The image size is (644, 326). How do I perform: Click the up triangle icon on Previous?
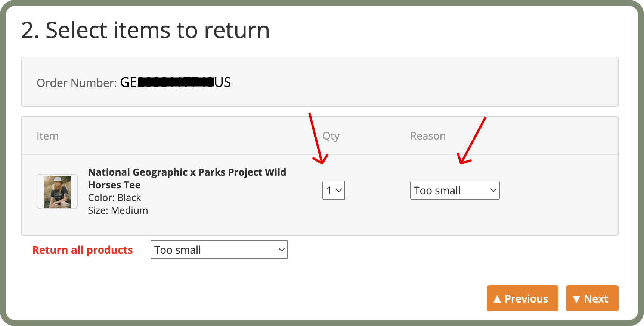[497, 298]
